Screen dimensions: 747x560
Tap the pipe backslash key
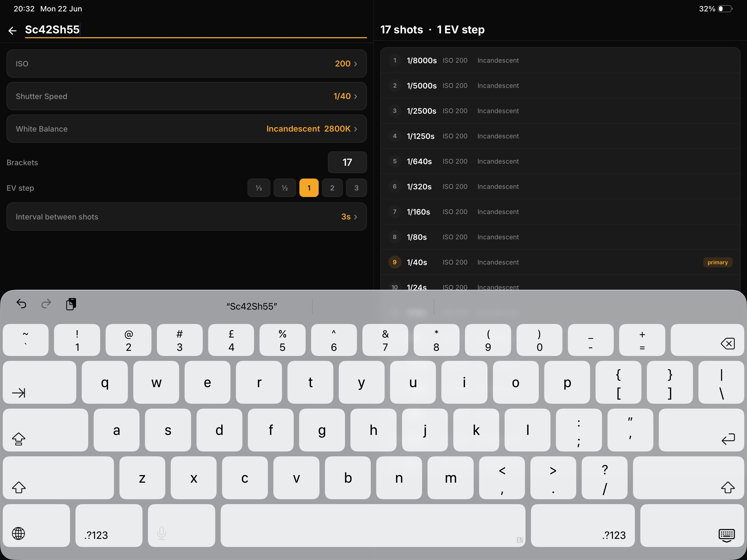(x=721, y=382)
